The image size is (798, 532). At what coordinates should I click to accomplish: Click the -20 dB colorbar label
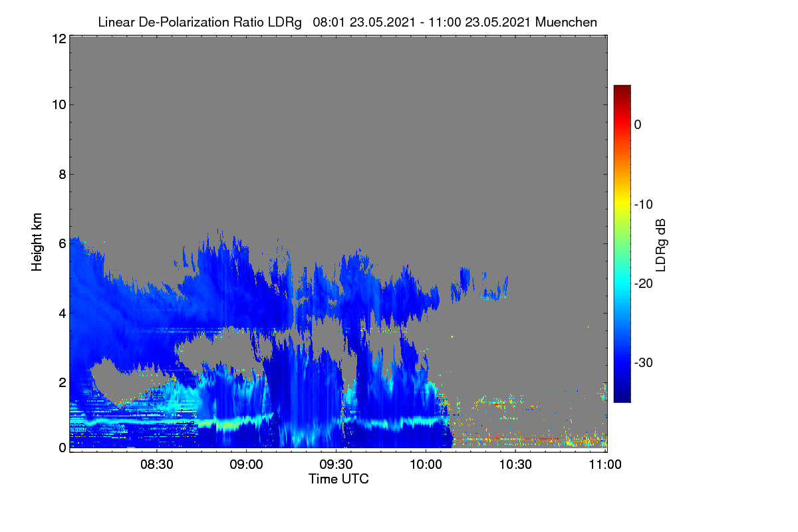(x=644, y=283)
